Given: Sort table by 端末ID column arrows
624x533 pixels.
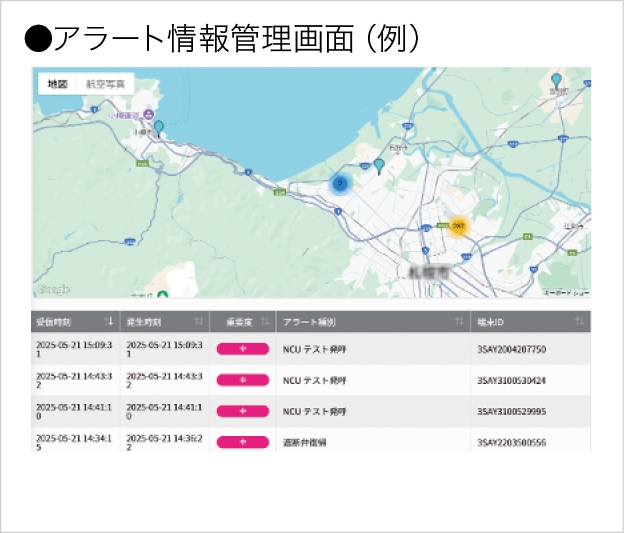Looking at the screenshot, I should pos(580,322).
